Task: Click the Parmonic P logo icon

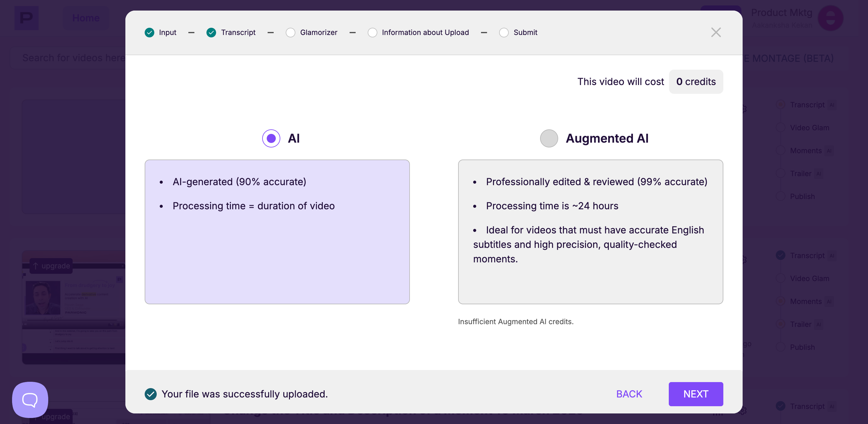Action: coord(26,18)
